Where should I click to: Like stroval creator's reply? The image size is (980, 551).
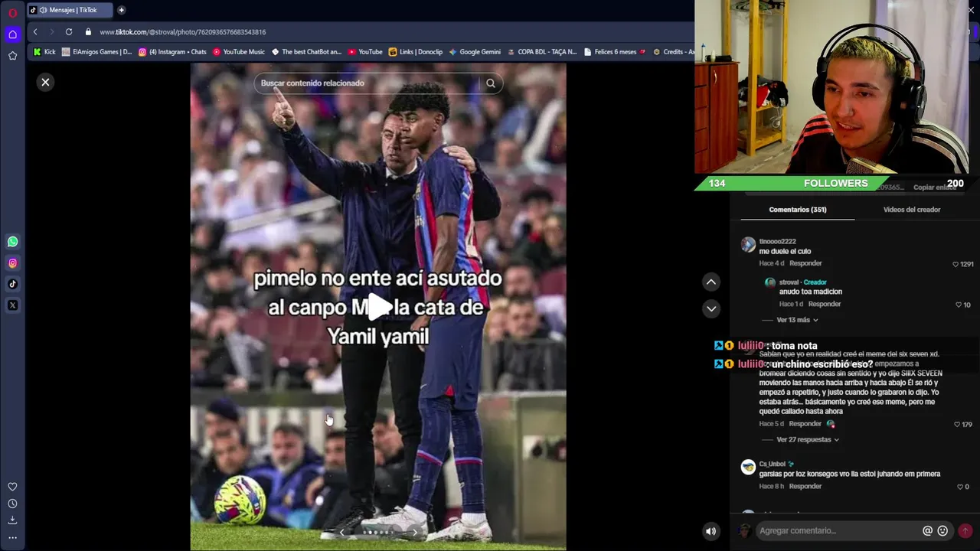pos(959,305)
